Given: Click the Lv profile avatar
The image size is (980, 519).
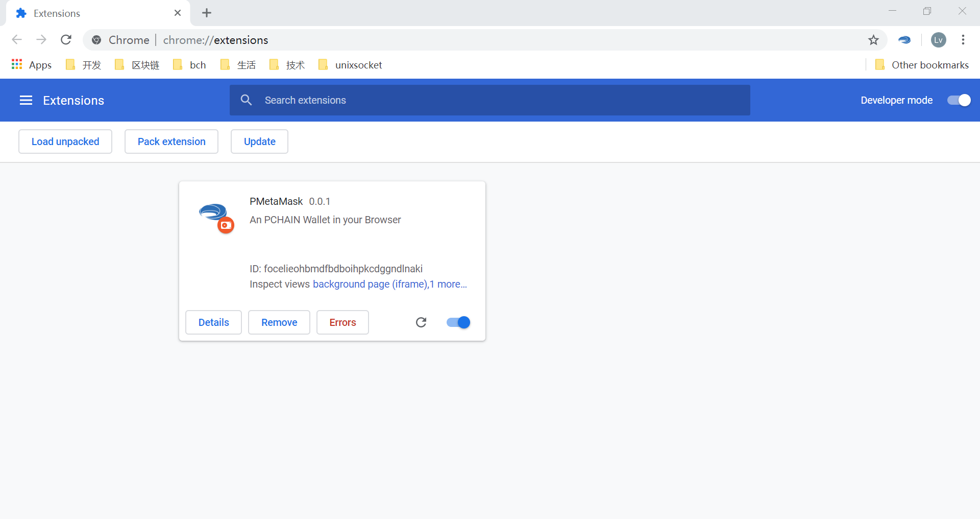Looking at the screenshot, I should [938, 40].
